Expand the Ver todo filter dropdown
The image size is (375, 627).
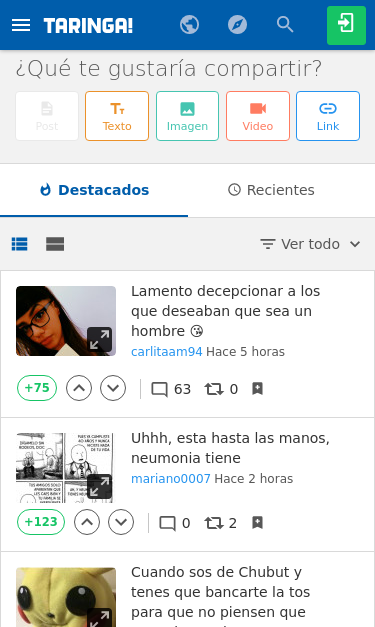(310, 244)
